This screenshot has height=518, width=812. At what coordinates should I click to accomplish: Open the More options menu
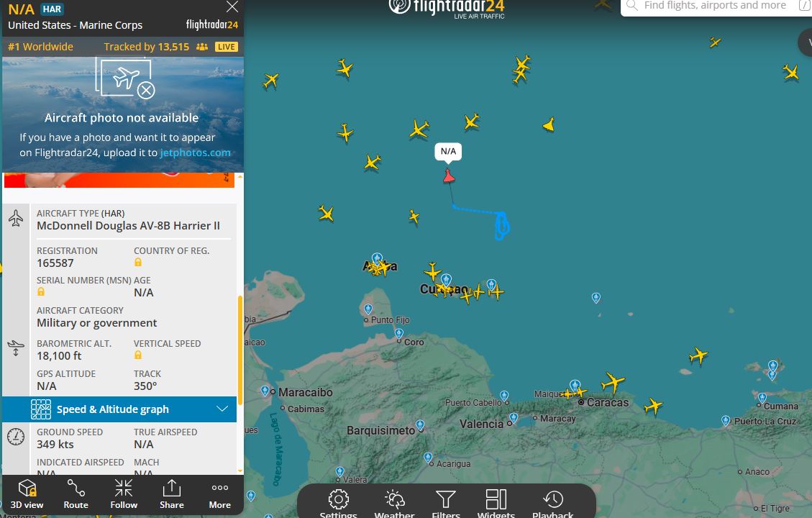pos(219,495)
